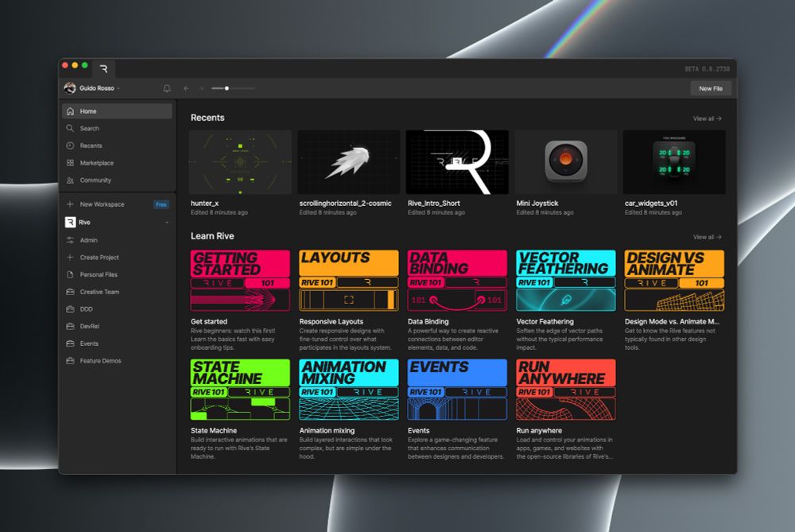Click the Personal Files document icon
This screenshot has width=795, height=532.
(x=71, y=275)
